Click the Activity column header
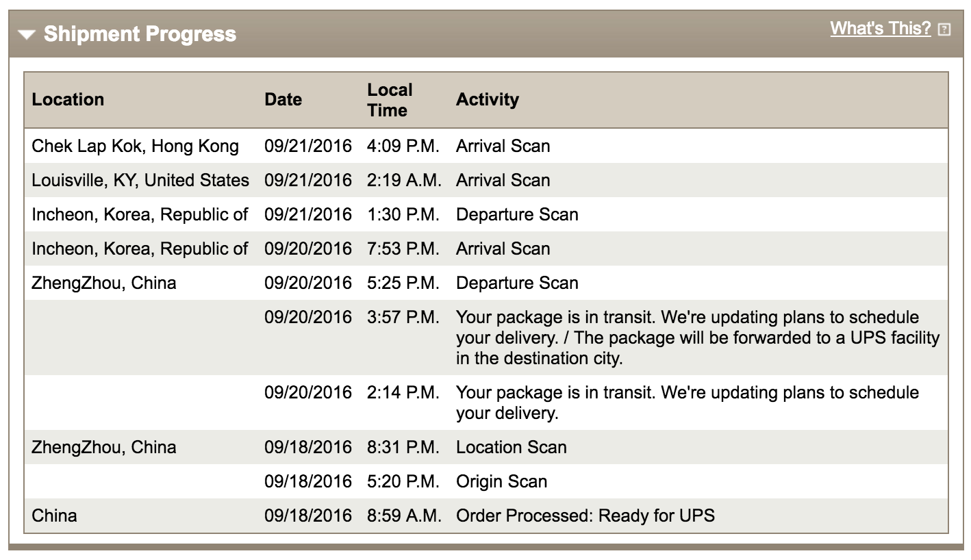The height and width of the screenshot is (560, 971). click(x=488, y=99)
